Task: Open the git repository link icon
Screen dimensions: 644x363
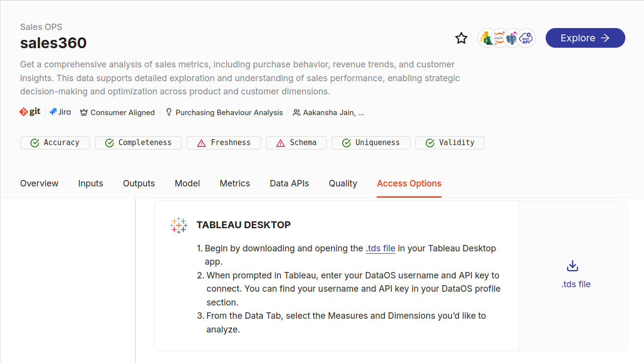Action: (x=30, y=112)
